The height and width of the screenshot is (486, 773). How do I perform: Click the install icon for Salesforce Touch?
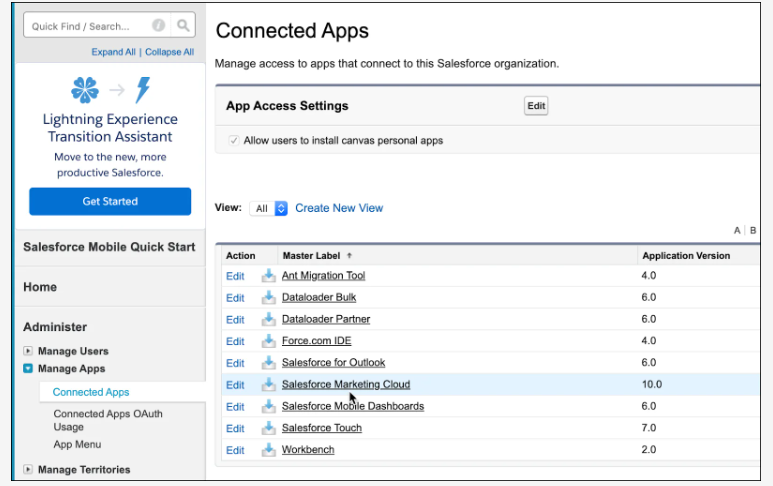click(268, 428)
